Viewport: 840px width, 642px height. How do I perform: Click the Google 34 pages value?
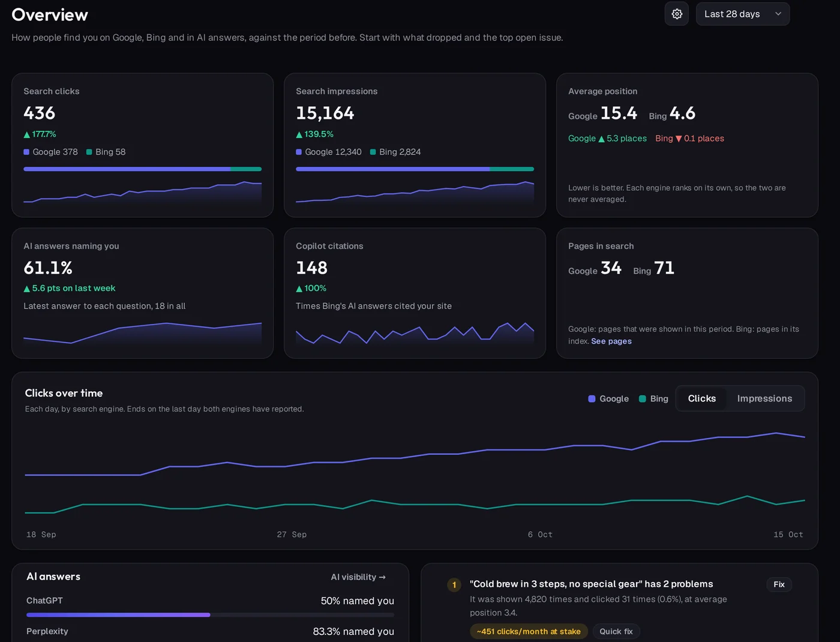(x=595, y=268)
